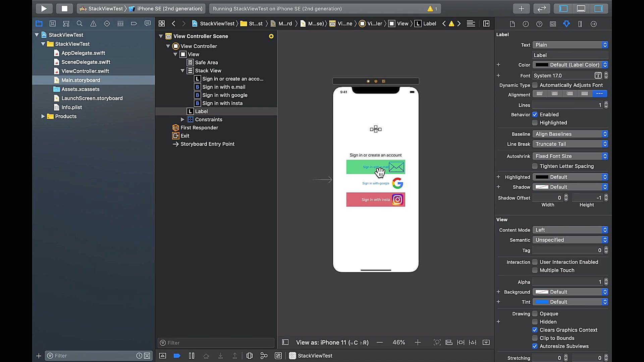Open the Issue navigator warning triangle

(x=93, y=24)
